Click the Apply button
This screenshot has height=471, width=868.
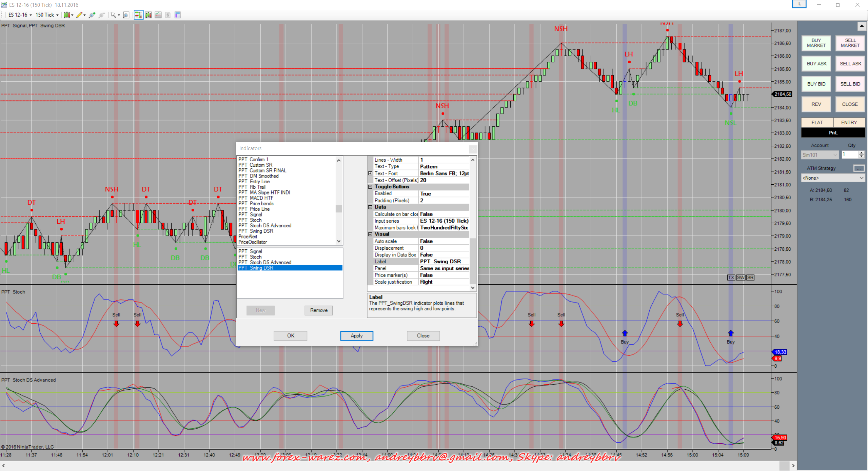click(356, 335)
